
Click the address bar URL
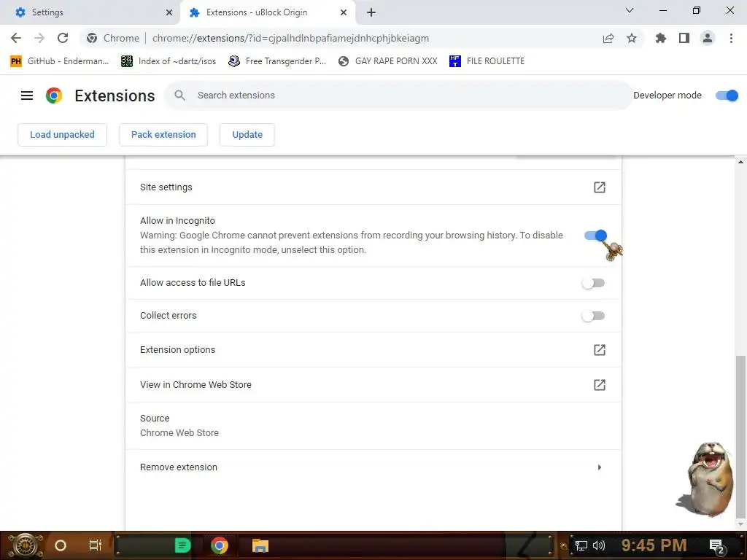point(290,38)
